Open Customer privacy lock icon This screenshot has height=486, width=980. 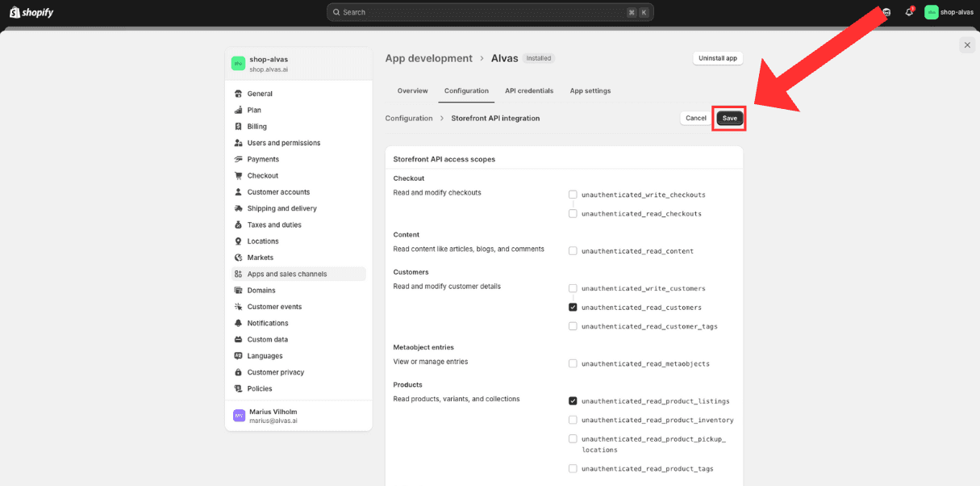coord(239,372)
